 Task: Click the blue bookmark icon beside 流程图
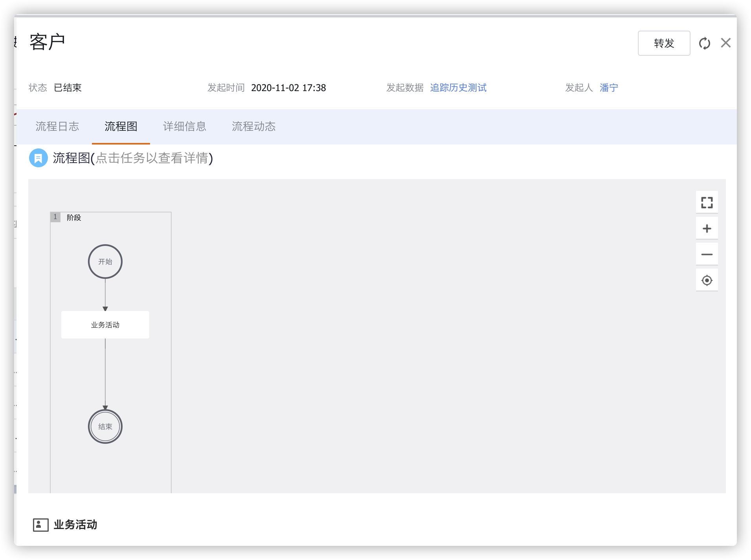(38, 158)
